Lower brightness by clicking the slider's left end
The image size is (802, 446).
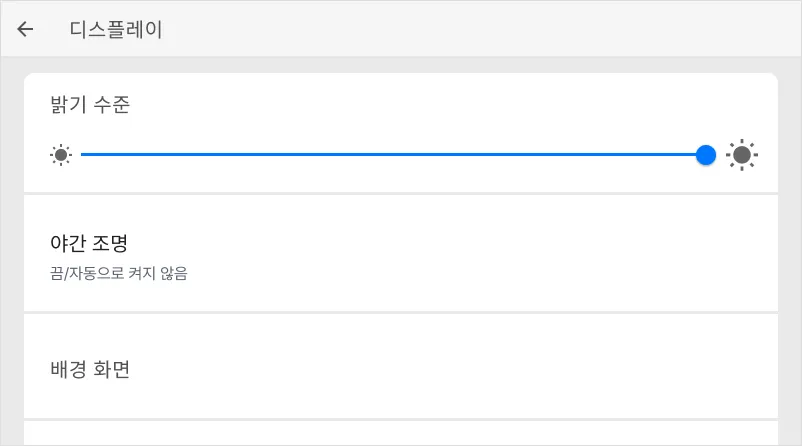point(84,154)
